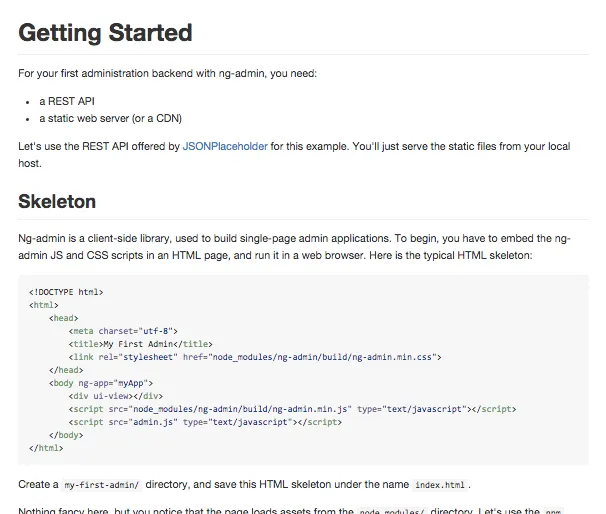
Task: Click the opening head tag in code
Action: [64, 318]
